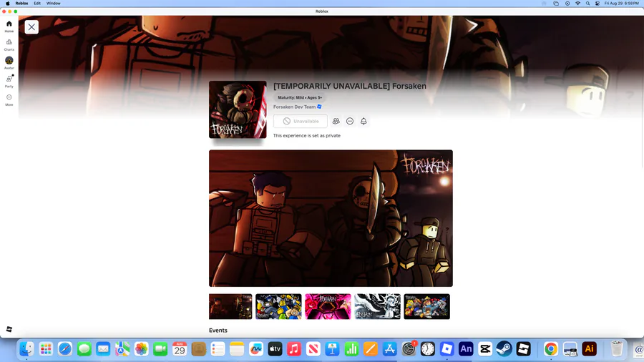The image size is (644, 362).
Task: Click the 'This experience is set as private' text
Action: tap(307, 135)
